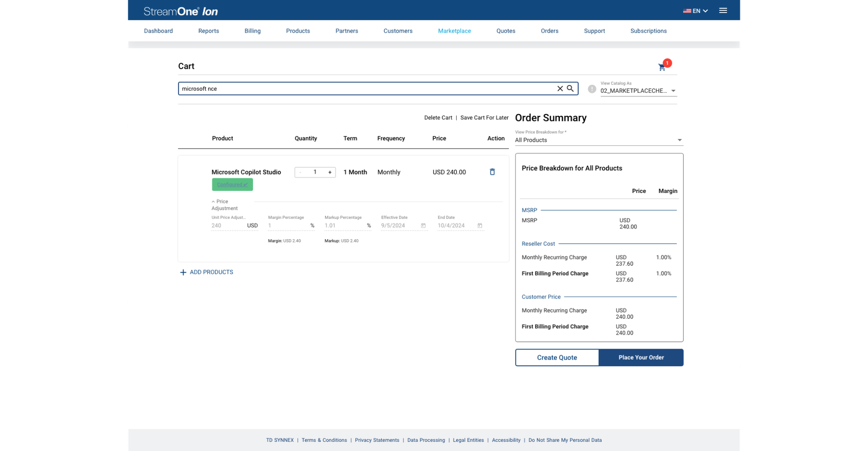Click the ADD PRODUCTS button
Screen dimensions: 868x451
(207, 272)
